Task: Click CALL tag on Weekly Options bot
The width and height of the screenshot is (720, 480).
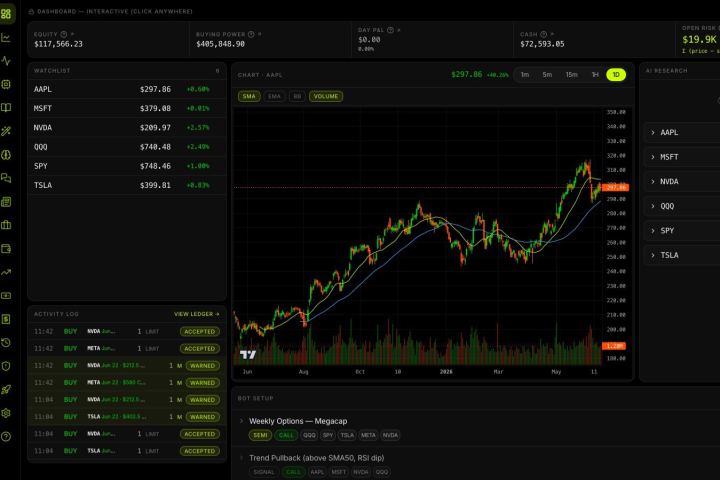Action: point(286,435)
